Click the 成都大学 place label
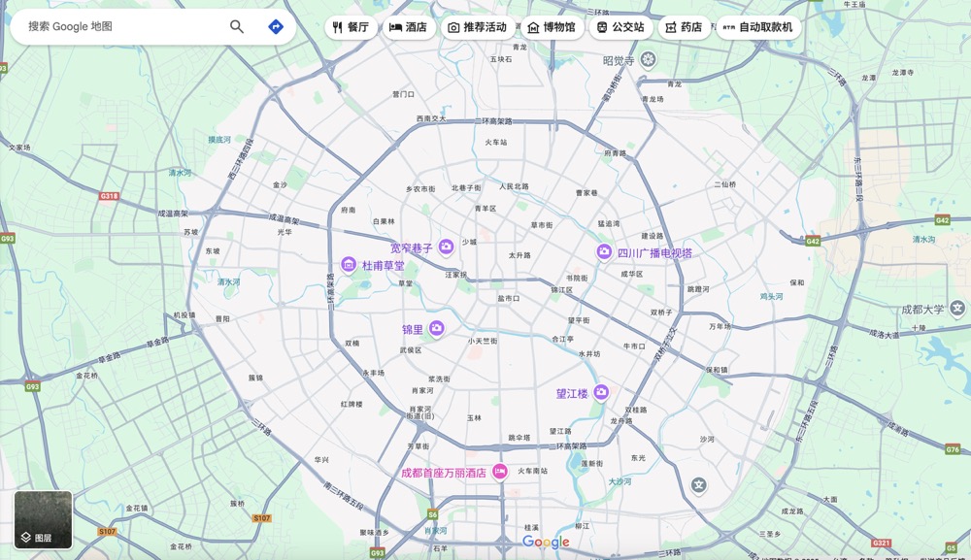Viewport: 971px width, 560px height. click(x=922, y=310)
